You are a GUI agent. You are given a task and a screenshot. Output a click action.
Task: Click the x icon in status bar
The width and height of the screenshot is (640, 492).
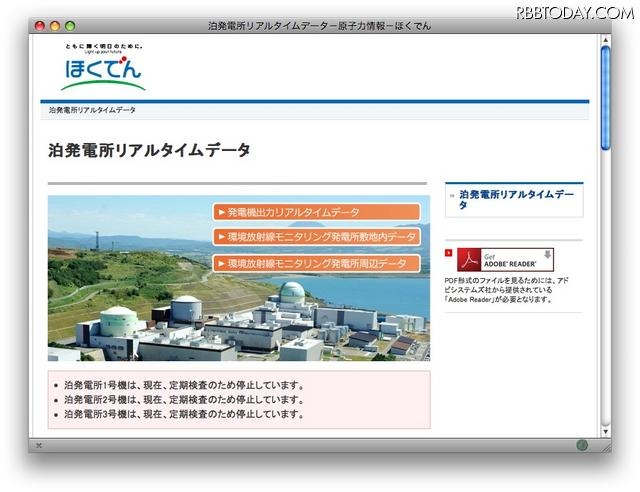coord(39,445)
